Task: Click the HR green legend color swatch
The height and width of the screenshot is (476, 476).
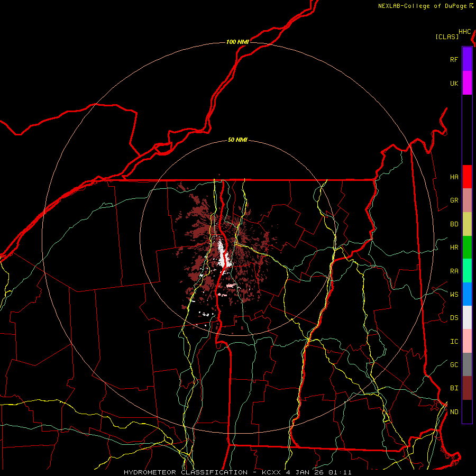Action: (x=467, y=248)
